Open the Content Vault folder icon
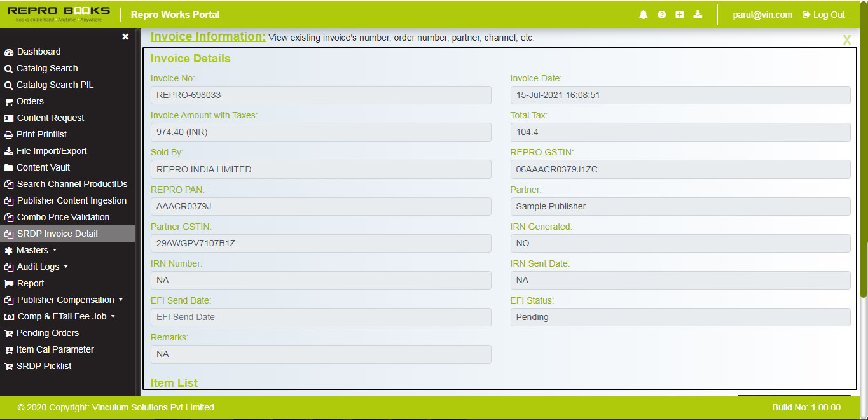This screenshot has width=868, height=420. pos(9,167)
